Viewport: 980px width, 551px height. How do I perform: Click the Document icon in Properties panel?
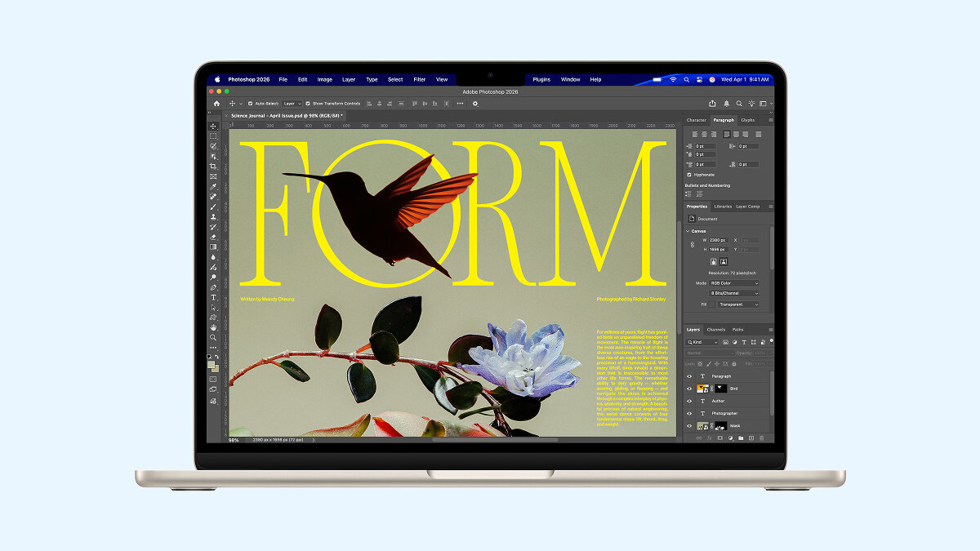692,219
